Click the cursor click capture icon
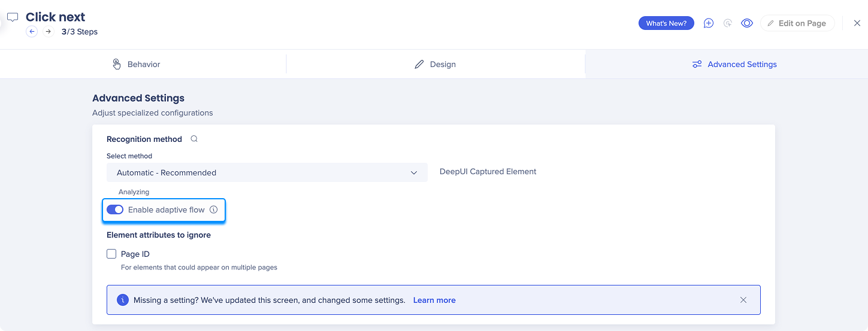 728,23
